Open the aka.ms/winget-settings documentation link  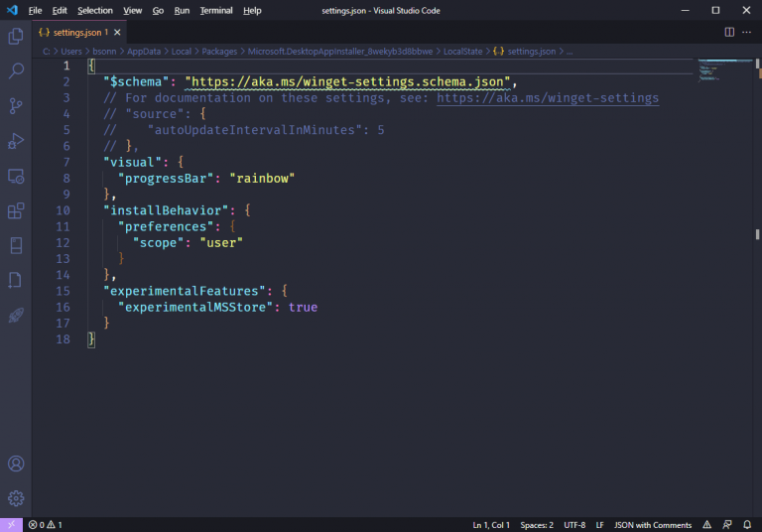click(548, 97)
